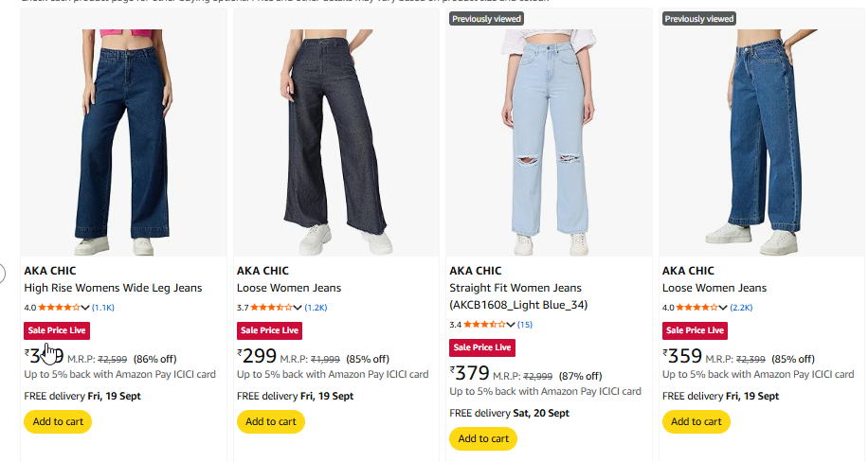This screenshot has width=868, height=462.
Task: Expand rating popover for Straight Fit Women Jeans
Action: click(511, 325)
